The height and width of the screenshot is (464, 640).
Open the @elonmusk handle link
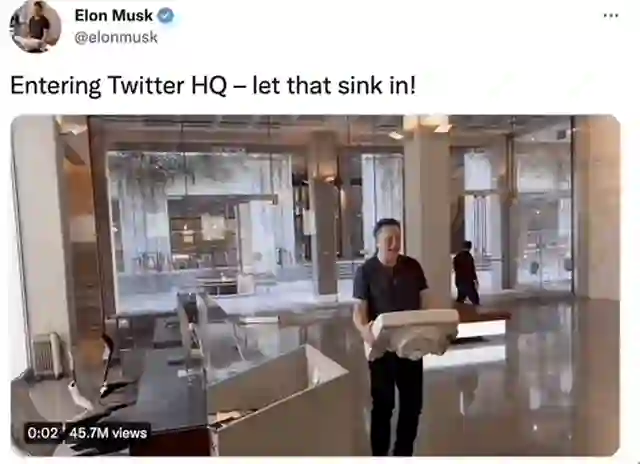(x=116, y=37)
